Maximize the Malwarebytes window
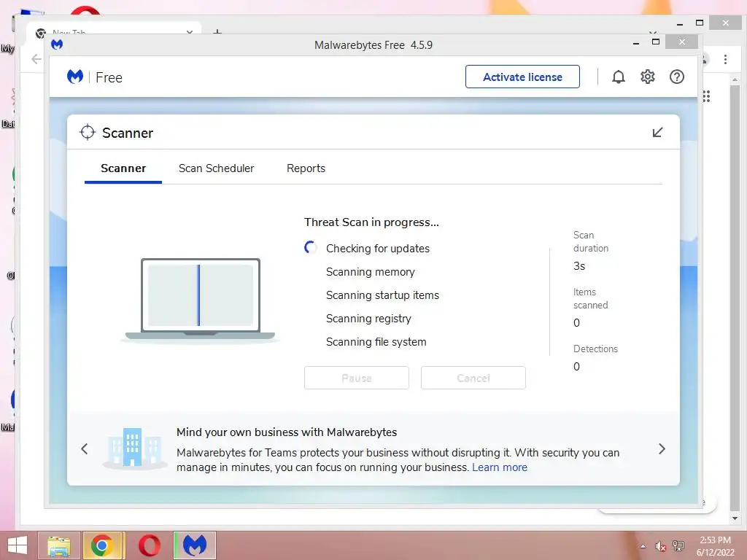 656,42
